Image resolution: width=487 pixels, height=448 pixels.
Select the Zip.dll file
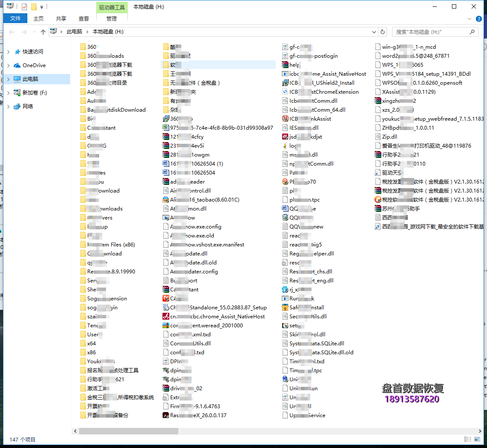389,137
